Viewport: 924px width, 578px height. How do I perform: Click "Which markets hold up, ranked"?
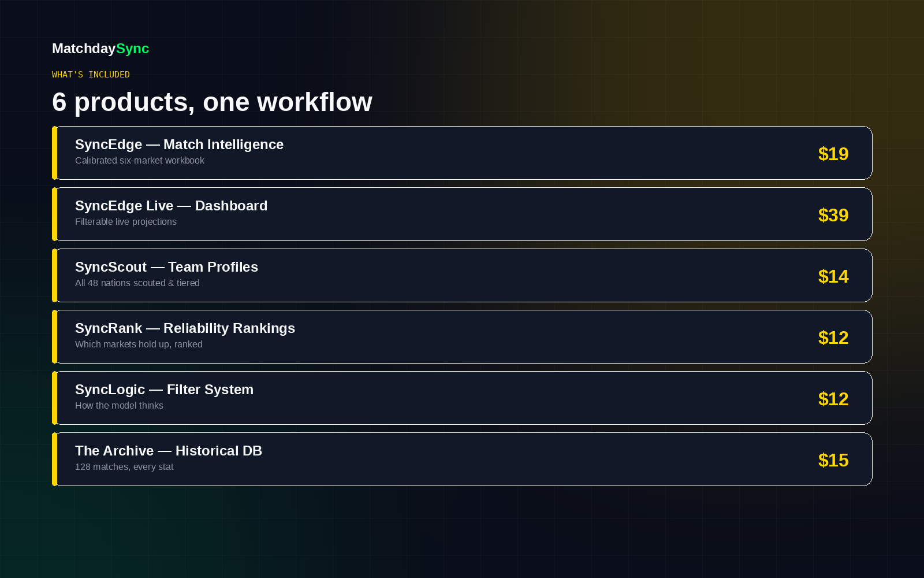click(x=139, y=344)
